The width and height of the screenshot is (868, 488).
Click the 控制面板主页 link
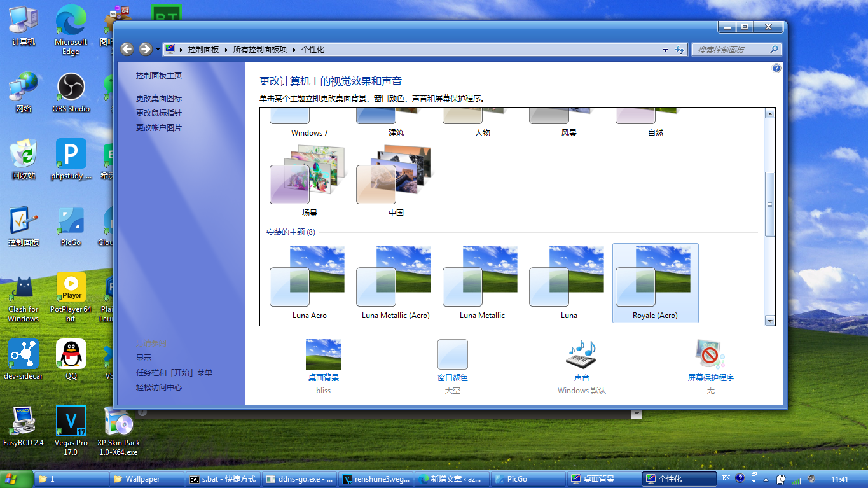pyautogui.click(x=158, y=75)
